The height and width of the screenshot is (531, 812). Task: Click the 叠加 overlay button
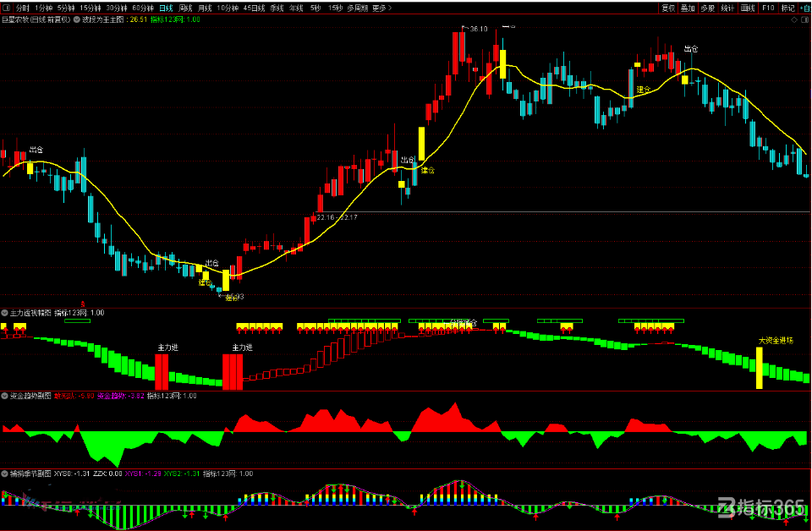[x=689, y=8]
